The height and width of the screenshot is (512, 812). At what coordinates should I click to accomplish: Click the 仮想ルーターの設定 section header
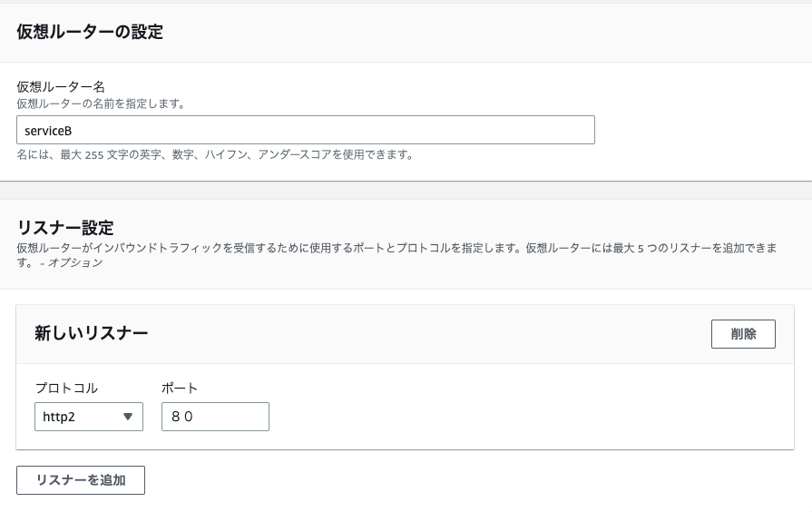(x=90, y=32)
